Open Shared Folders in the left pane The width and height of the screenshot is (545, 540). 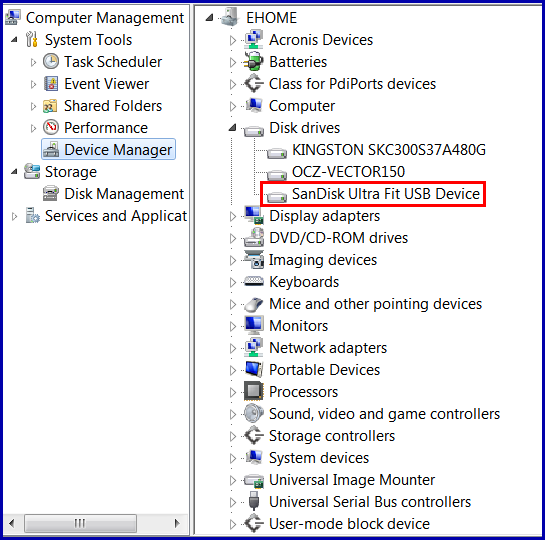[113, 106]
